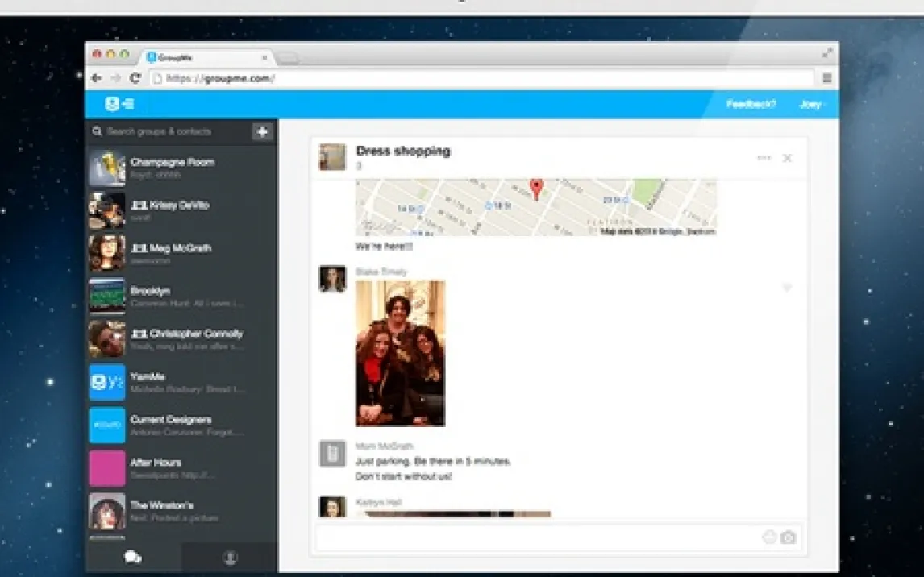Attach photo using camera icon
This screenshot has height=577, width=924.
pos(788,537)
